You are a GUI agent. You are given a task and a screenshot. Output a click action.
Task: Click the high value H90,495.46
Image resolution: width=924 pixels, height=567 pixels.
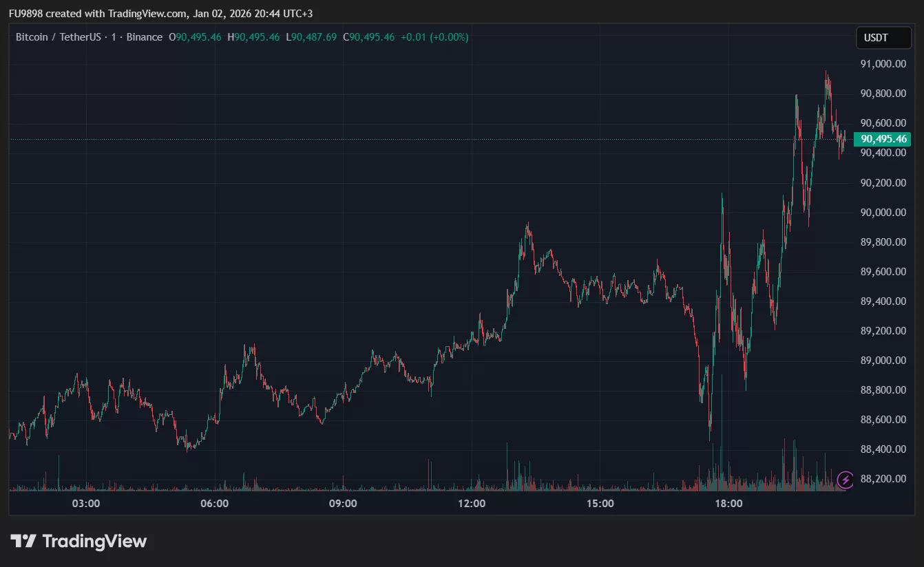(x=253, y=37)
